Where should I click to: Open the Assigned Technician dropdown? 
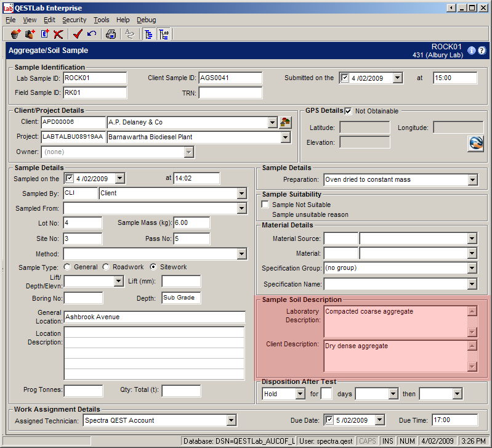231,420
